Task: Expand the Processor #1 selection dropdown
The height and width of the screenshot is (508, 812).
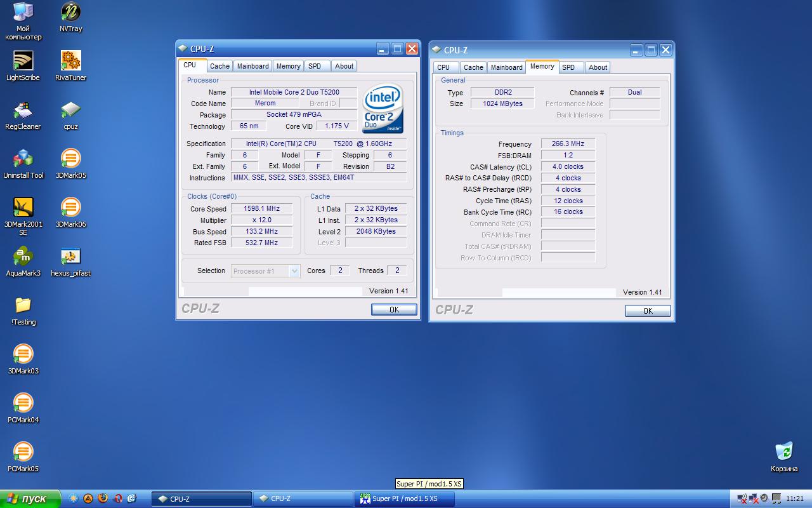Action: (x=294, y=271)
